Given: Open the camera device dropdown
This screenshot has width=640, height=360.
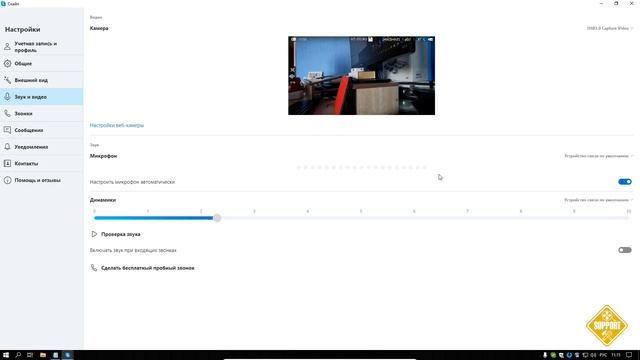Looking at the screenshot, I should pos(610,28).
